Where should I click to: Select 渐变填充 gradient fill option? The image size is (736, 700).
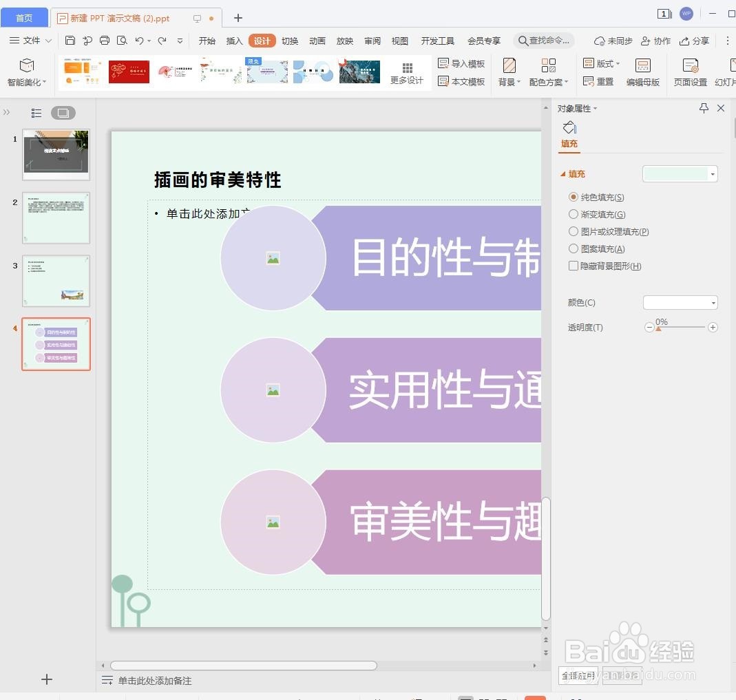pyautogui.click(x=574, y=214)
